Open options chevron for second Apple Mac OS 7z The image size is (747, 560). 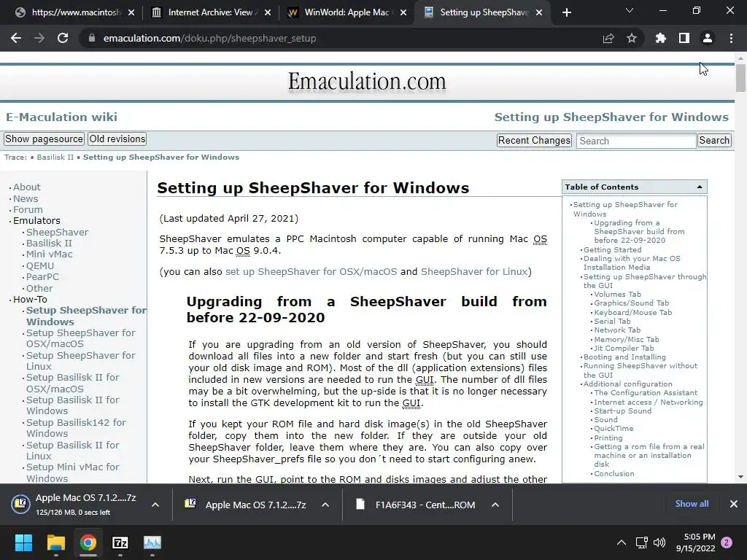point(325,505)
